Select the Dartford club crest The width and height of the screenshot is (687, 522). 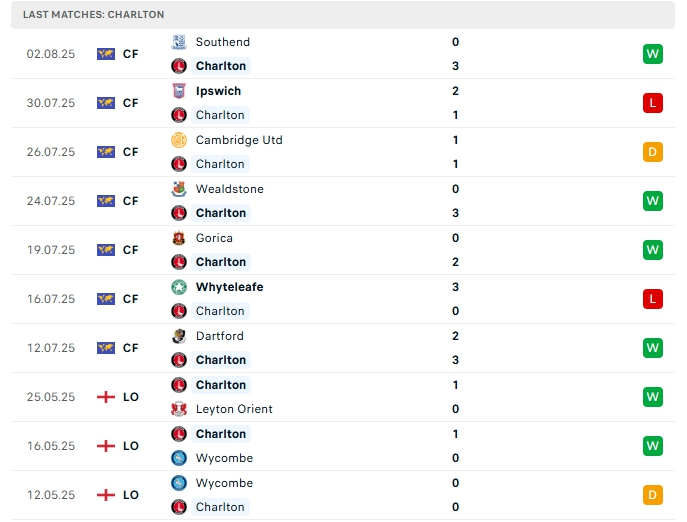pyautogui.click(x=179, y=336)
